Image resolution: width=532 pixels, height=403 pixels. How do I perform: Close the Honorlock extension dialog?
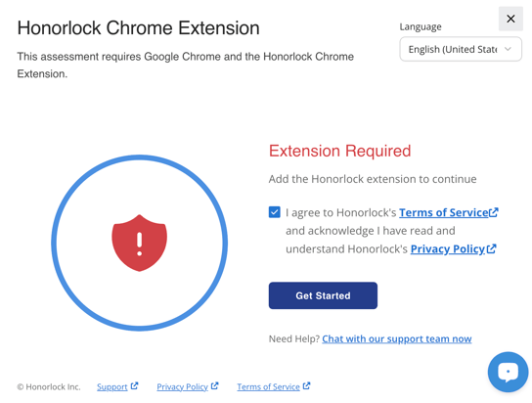click(x=510, y=19)
